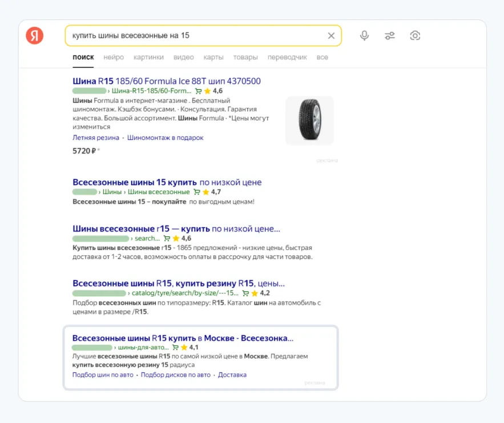Click the snippet mentioning '1865 предложений'

[x=192, y=252]
